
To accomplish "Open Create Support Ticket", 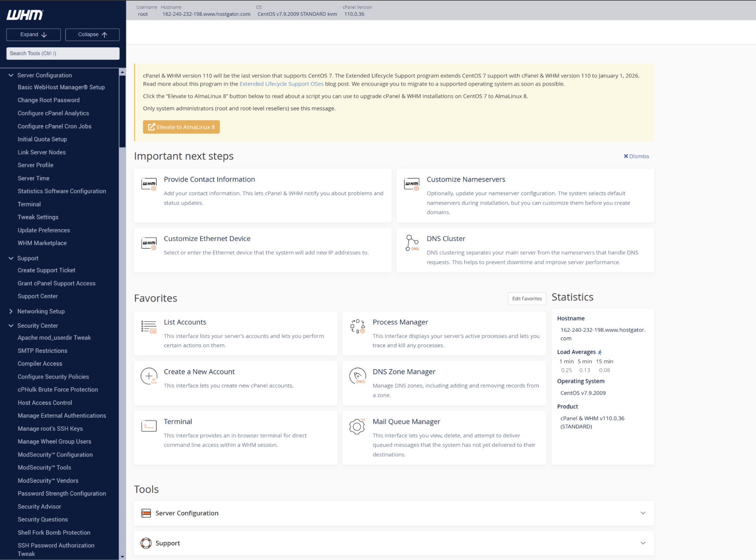I will pyautogui.click(x=47, y=270).
